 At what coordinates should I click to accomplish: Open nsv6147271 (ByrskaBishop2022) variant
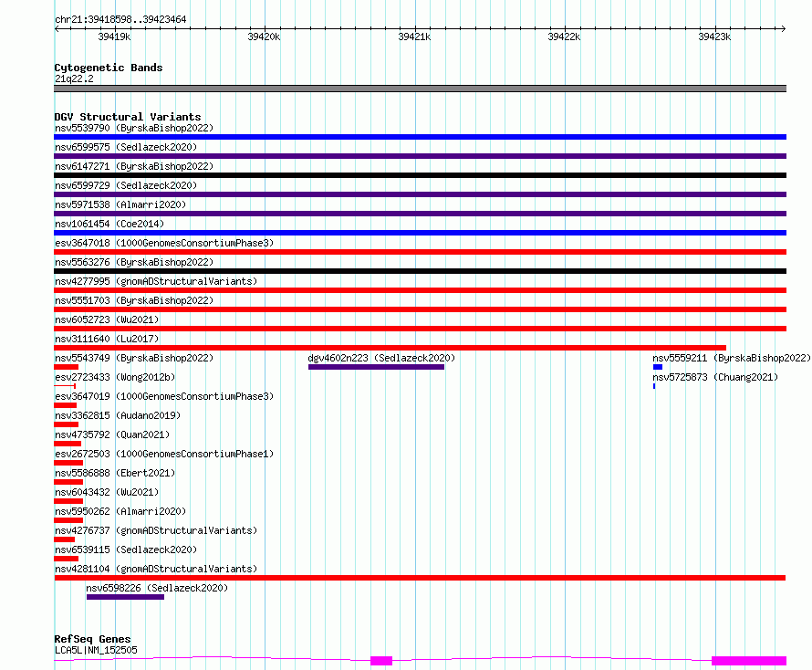click(x=134, y=166)
